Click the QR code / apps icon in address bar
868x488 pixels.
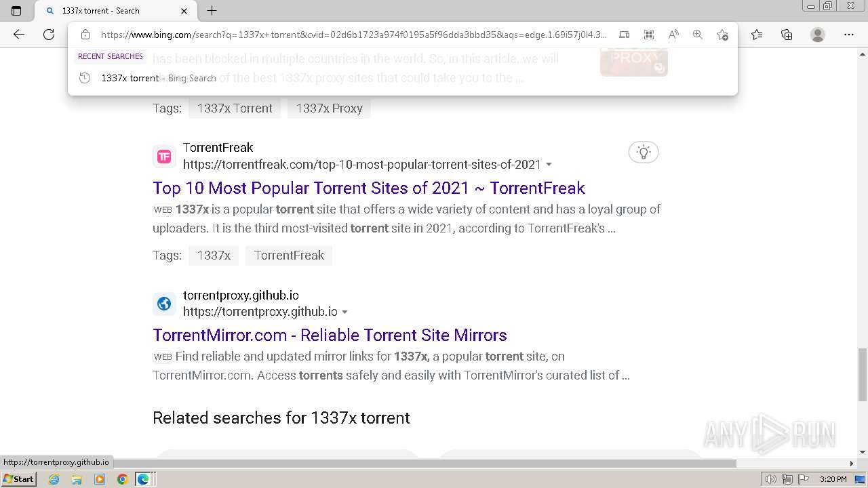click(x=649, y=35)
